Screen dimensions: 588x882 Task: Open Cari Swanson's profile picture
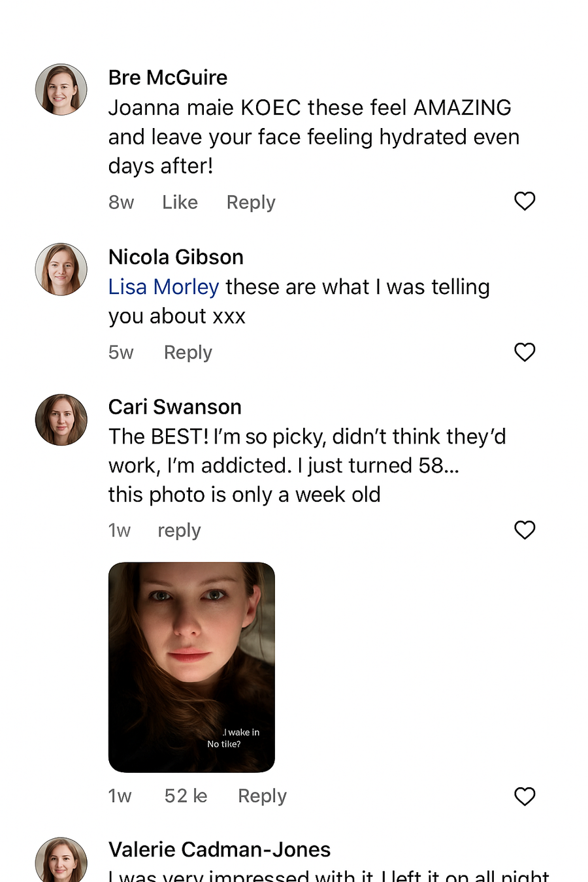click(61, 420)
